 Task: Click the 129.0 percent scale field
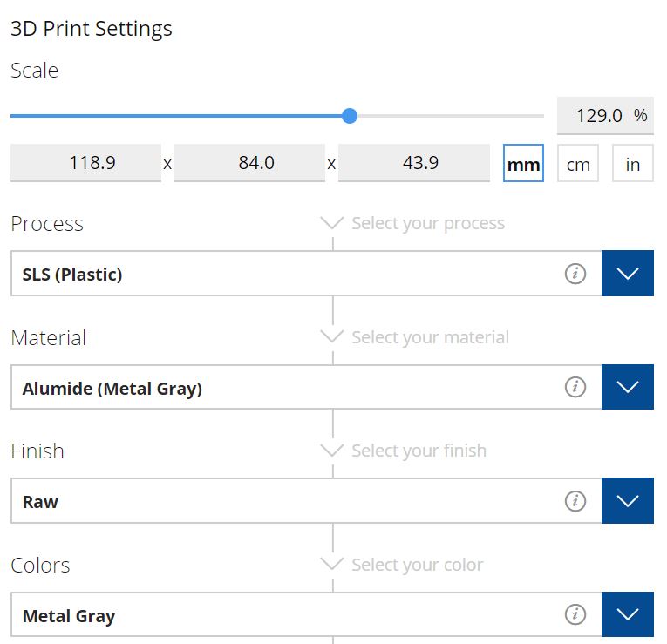point(605,116)
